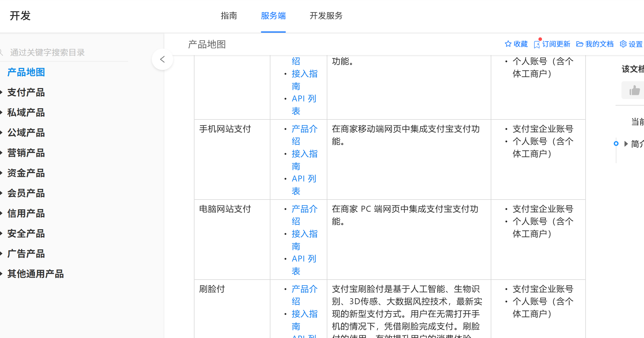Open My Documents folder icon

pos(580,44)
